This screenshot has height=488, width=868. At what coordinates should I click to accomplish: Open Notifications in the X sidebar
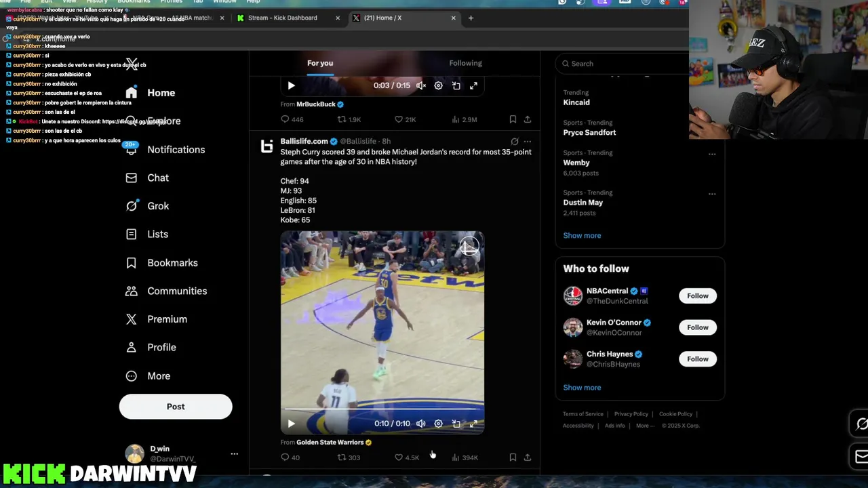click(x=165, y=150)
